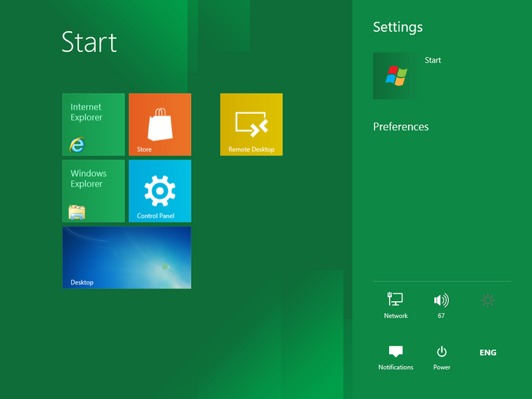Click the volume speaker icon showing 67
The width and height of the screenshot is (532, 399).
[441, 305]
